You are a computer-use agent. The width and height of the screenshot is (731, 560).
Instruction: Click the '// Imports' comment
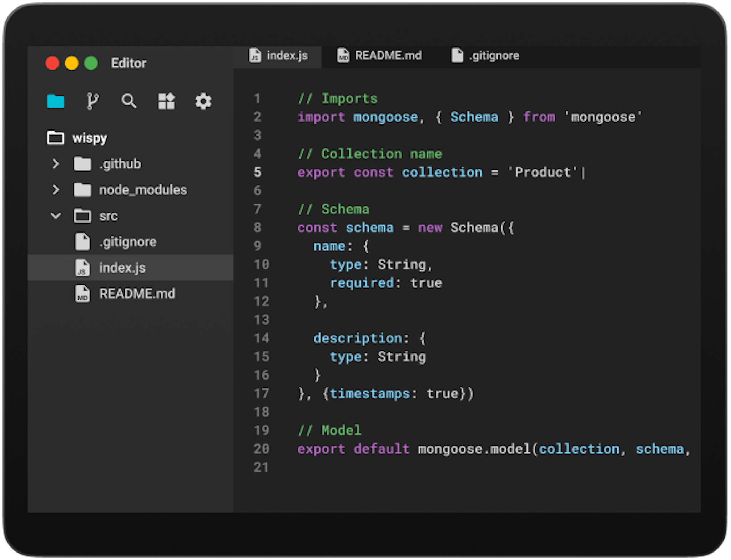338,98
